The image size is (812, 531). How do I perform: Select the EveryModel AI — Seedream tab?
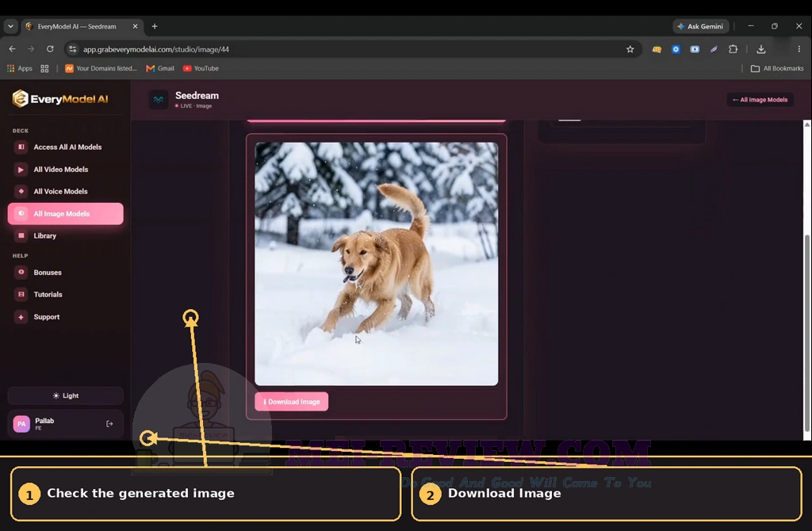82,26
